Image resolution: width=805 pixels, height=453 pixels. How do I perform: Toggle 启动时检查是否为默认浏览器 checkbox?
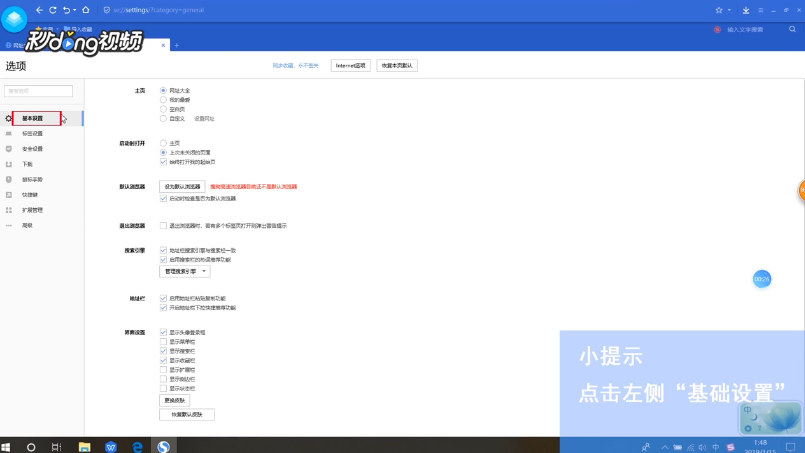[163, 198]
